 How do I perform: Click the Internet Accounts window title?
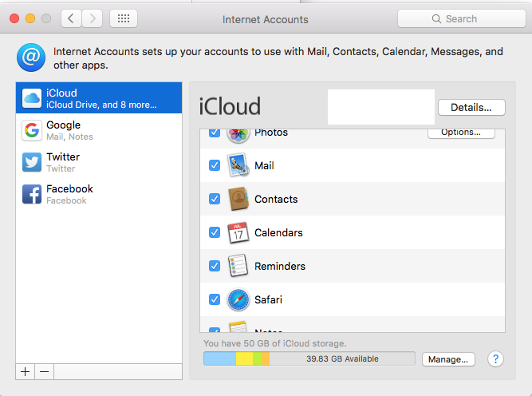click(266, 20)
